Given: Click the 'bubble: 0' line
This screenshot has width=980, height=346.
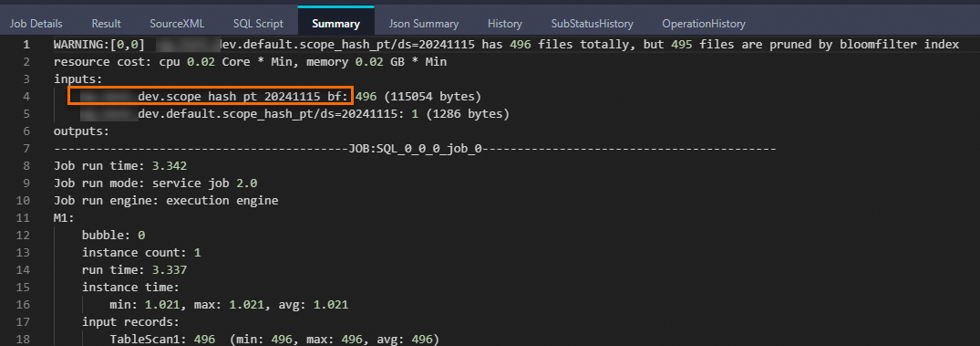Looking at the screenshot, I should (113, 236).
